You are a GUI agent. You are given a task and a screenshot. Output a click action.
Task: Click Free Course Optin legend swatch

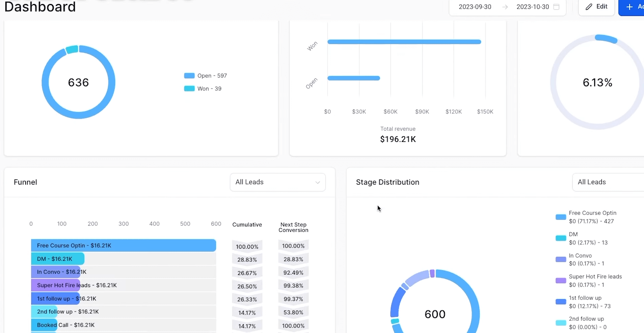561,217
